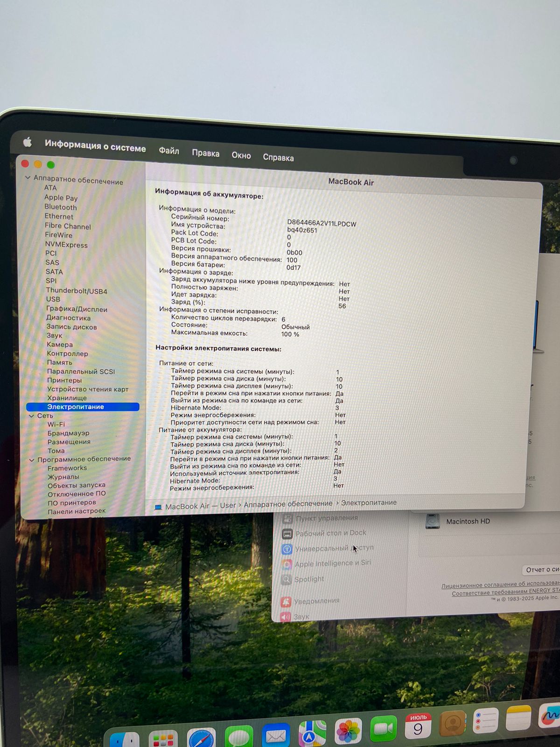This screenshot has width=560, height=747.
Task: Open the Лицензионное соглашение link
Action: pos(500,584)
